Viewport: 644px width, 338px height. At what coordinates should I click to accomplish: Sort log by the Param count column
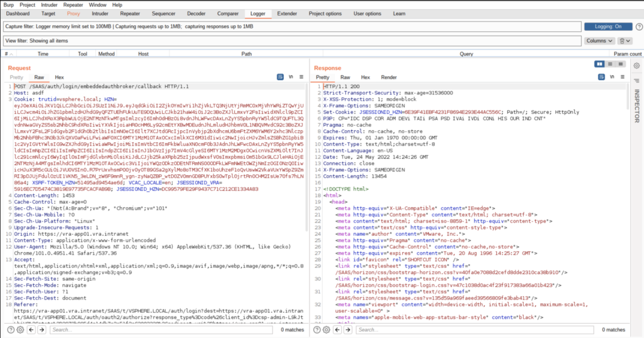627,54
